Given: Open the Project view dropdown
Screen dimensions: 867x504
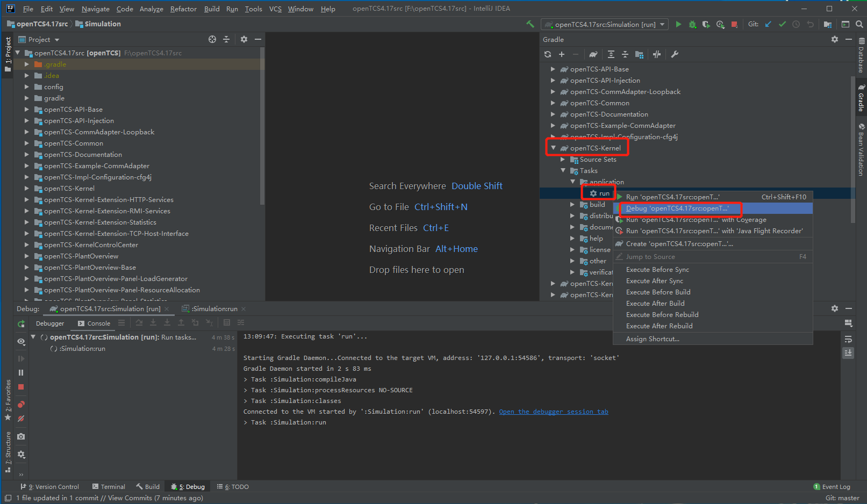Looking at the screenshot, I should click(39, 39).
